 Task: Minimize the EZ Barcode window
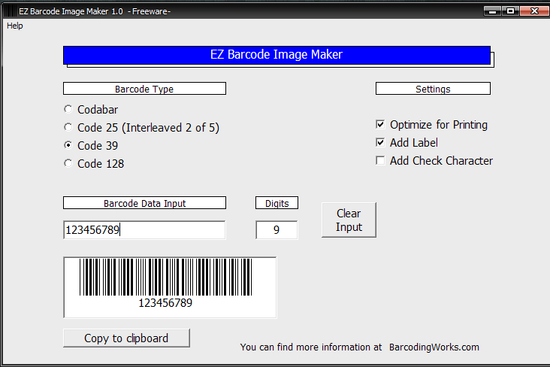click(492, 11)
